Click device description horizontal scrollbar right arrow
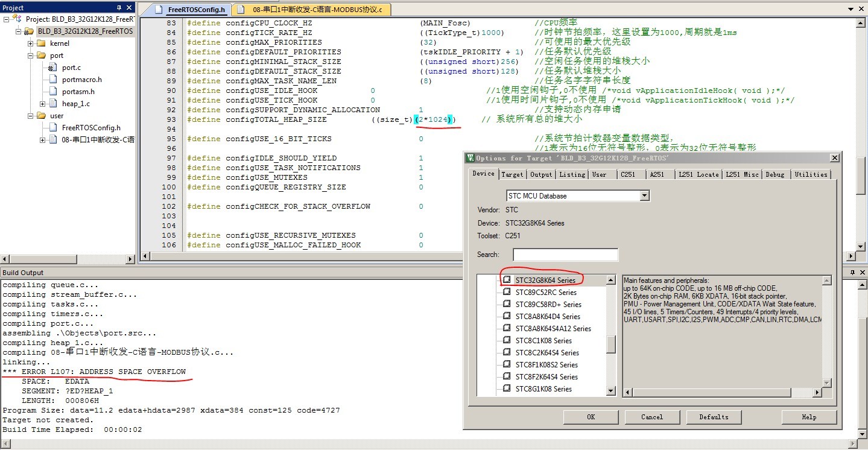 click(x=817, y=393)
